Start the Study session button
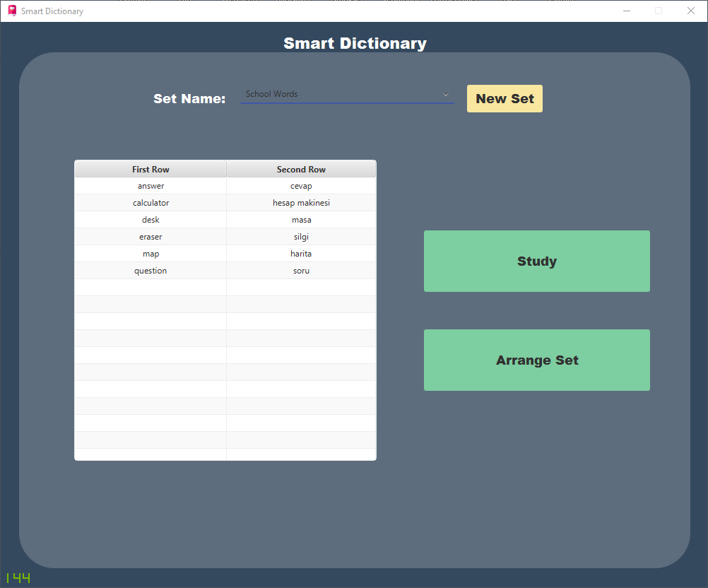The width and height of the screenshot is (708, 588). tap(537, 261)
